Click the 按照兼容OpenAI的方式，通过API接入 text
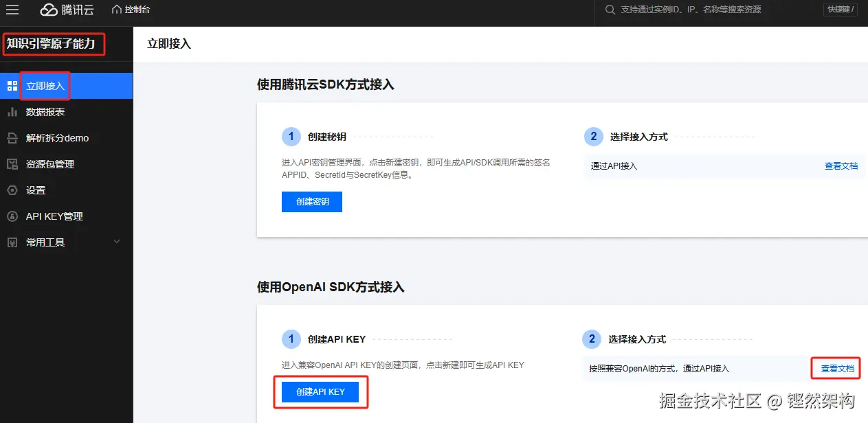Image resolution: width=868 pixels, height=423 pixels. coord(659,369)
